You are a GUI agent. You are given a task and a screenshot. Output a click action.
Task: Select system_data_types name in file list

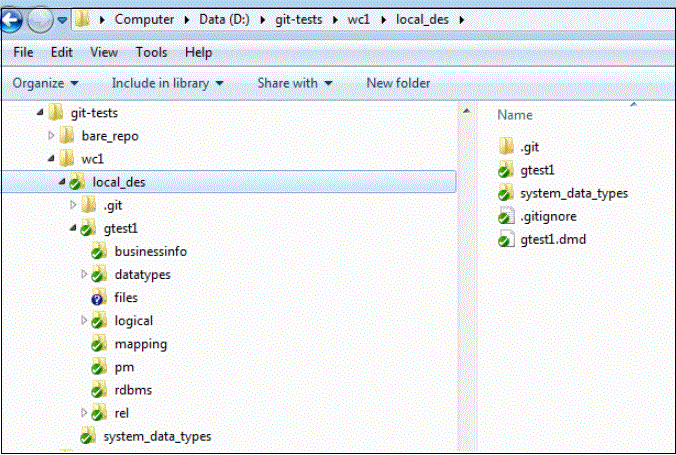tap(574, 193)
